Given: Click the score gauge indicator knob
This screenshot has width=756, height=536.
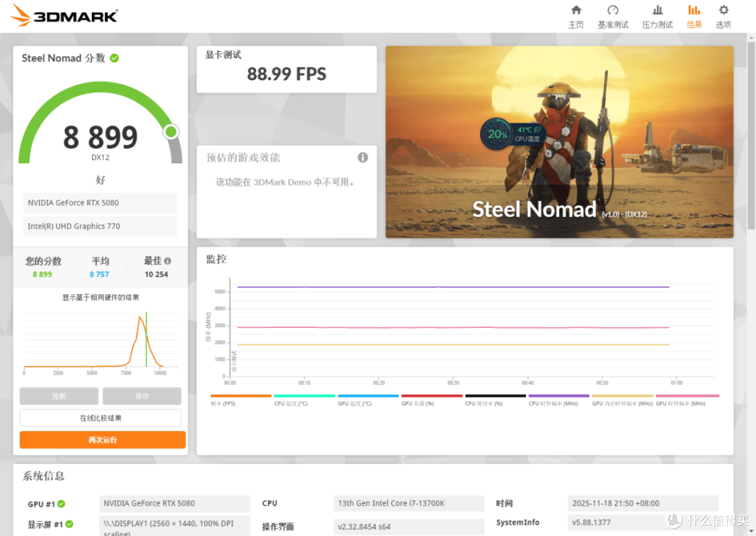Looking at the screenshot, I should pyautogui.click(x=171, y=132).
